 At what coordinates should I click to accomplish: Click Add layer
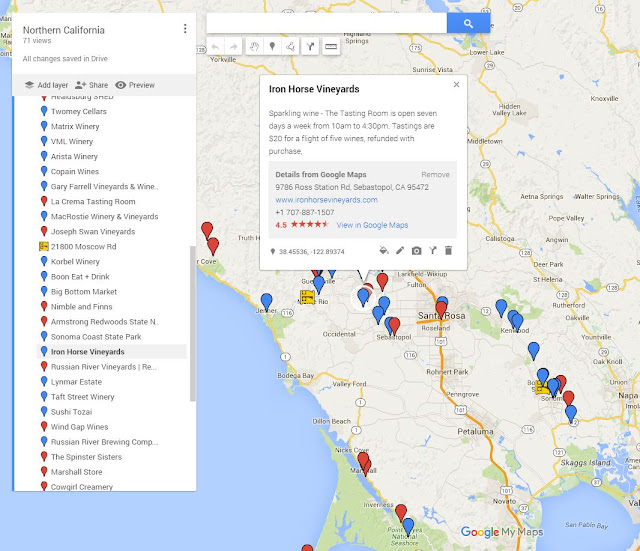[46, 85]
